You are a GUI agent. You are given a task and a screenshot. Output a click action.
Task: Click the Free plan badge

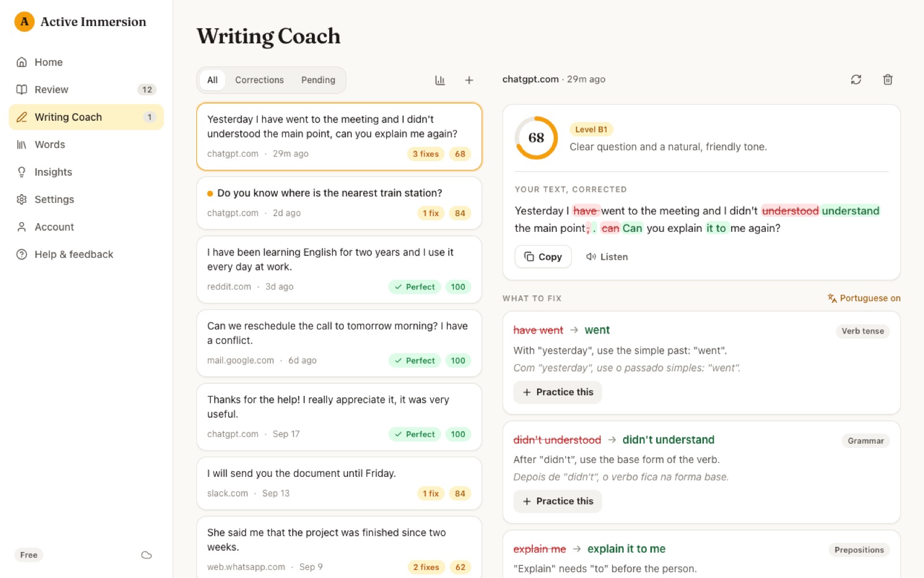pyautogui.click(x=29, y=555)
